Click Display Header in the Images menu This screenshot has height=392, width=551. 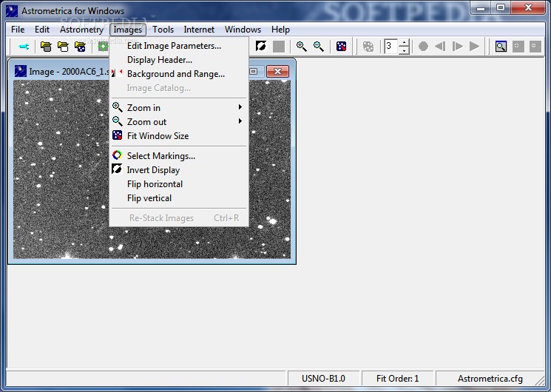pyautogui.click(x=159, y=60)
